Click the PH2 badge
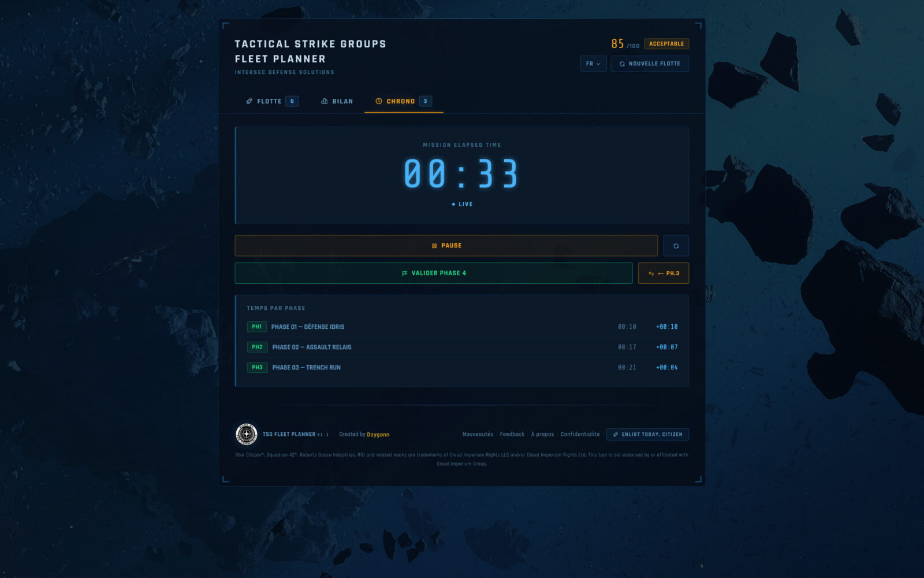 point(257,347)
